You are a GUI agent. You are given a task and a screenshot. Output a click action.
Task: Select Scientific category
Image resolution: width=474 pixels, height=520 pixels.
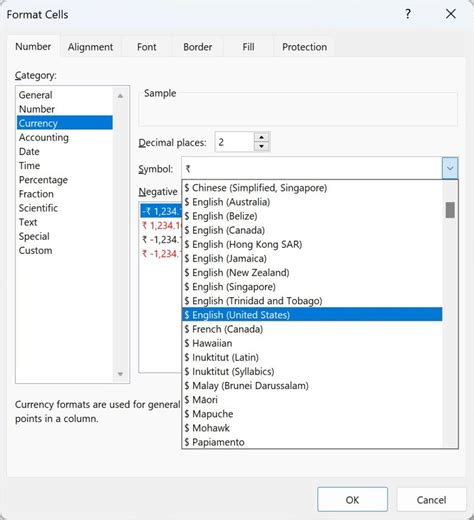pyautogui.click(x=65, y=208)
